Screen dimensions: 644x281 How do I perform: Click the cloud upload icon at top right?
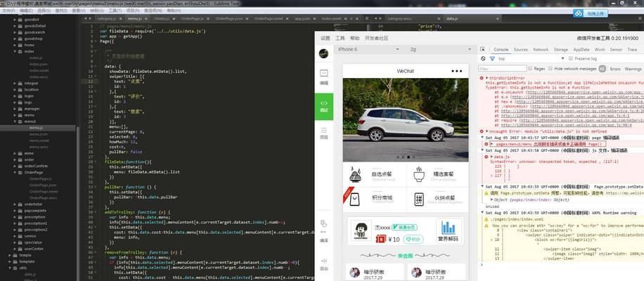(x=579, y=13)
